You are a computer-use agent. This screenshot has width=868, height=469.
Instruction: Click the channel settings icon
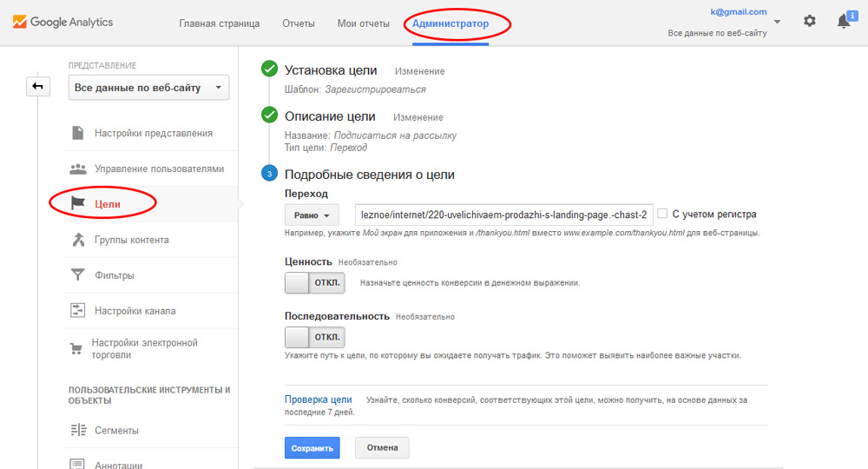pyautogui.click(x=77, y=310)
